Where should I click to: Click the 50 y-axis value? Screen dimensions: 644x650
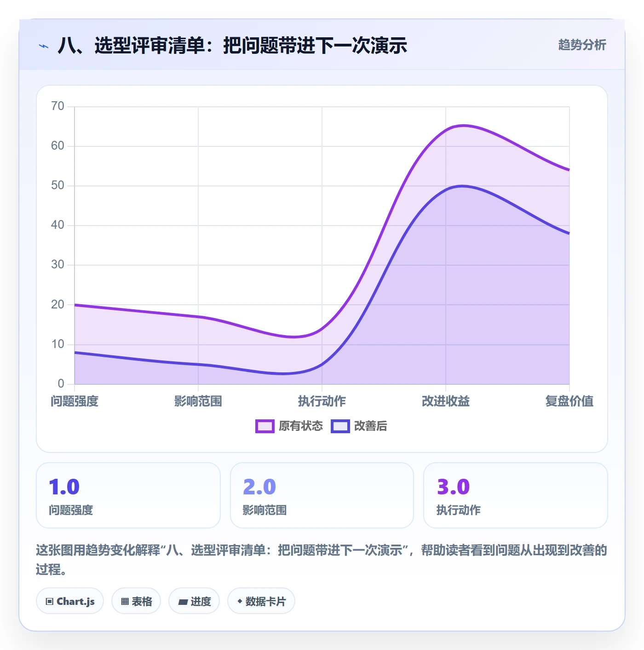tap(58, 186)
